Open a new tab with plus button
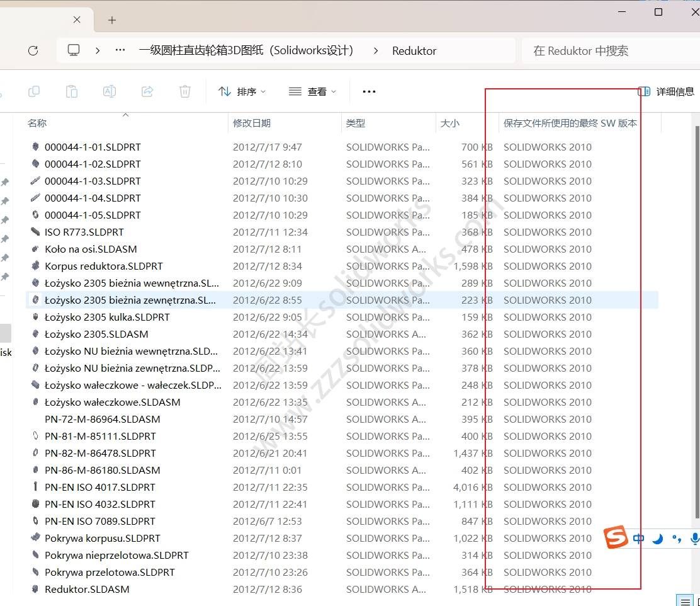 [112, 20]
